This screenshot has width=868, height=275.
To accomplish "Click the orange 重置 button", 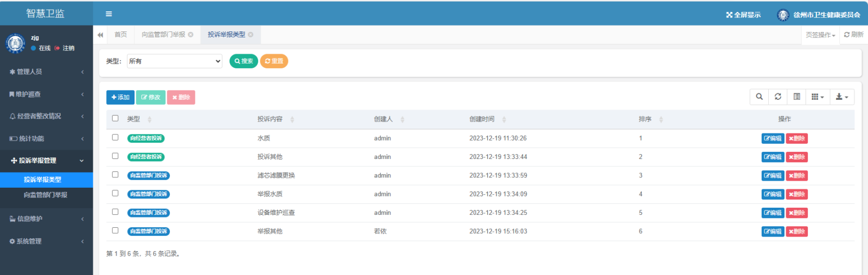I will (x=274, y=61).
